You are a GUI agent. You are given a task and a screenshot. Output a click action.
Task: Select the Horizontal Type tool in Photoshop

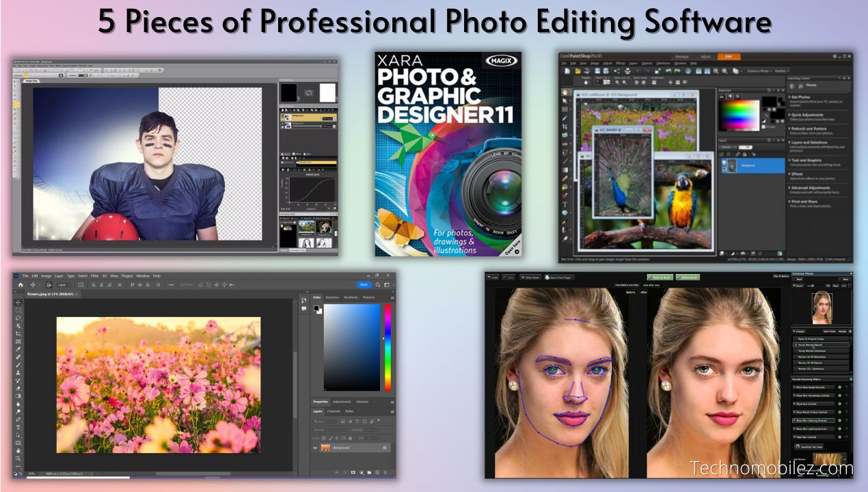(x=18, y=427)
